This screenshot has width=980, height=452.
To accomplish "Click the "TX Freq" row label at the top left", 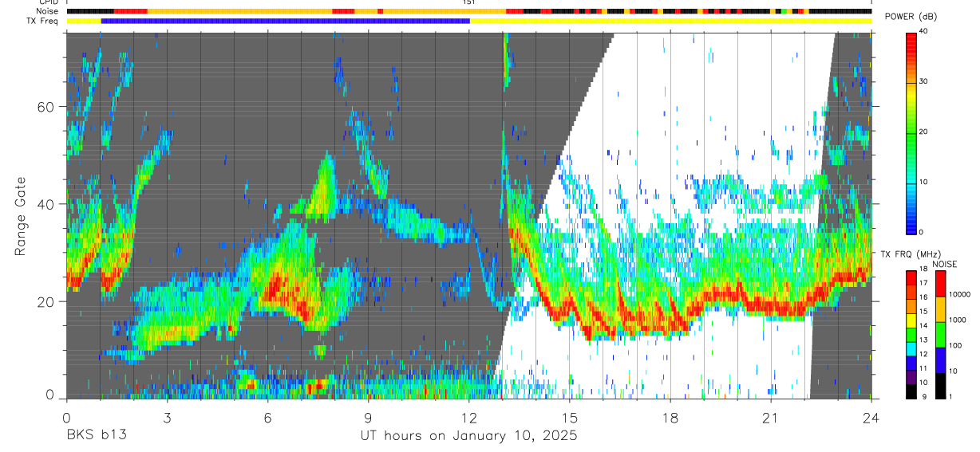I will pyautogui.click(x=41, y=21).
